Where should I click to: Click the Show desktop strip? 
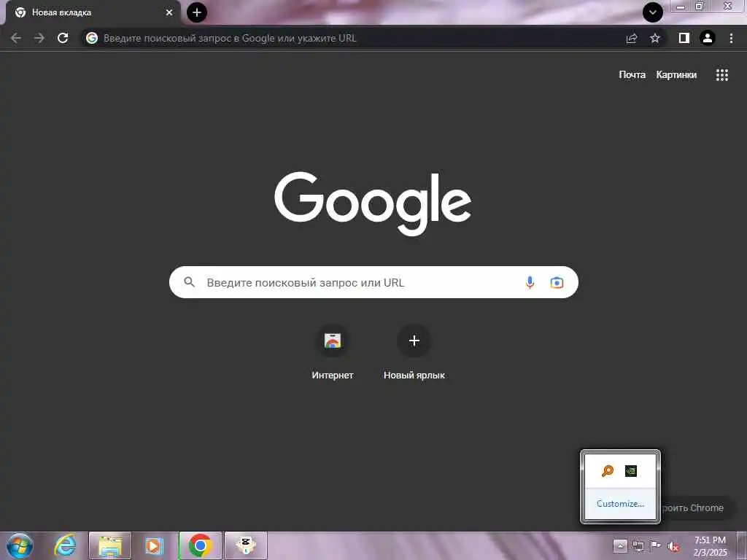[741, 545]
